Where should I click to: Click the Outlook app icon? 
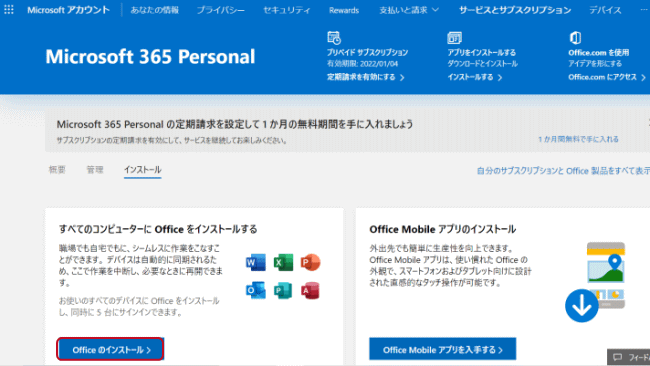[x=255, y=290]
